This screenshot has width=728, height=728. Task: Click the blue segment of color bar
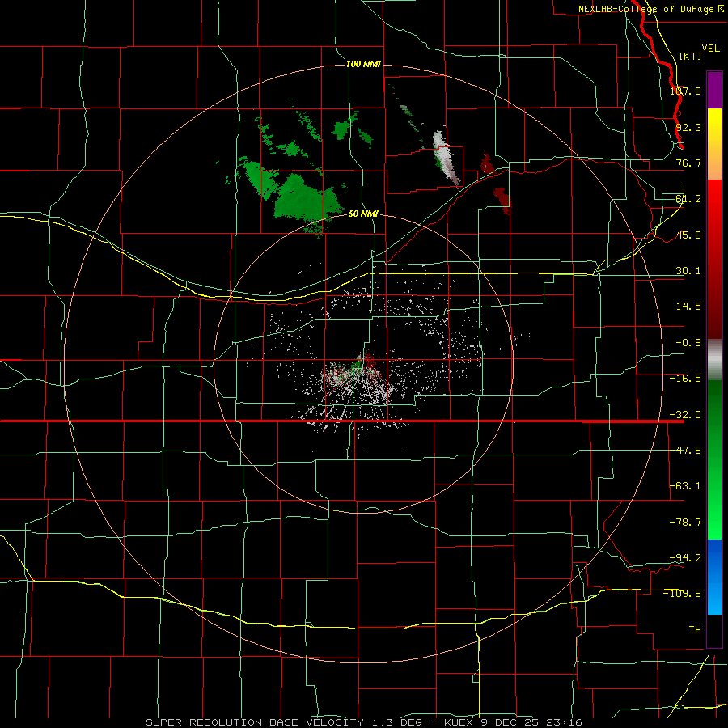click(x=714, y=577)
